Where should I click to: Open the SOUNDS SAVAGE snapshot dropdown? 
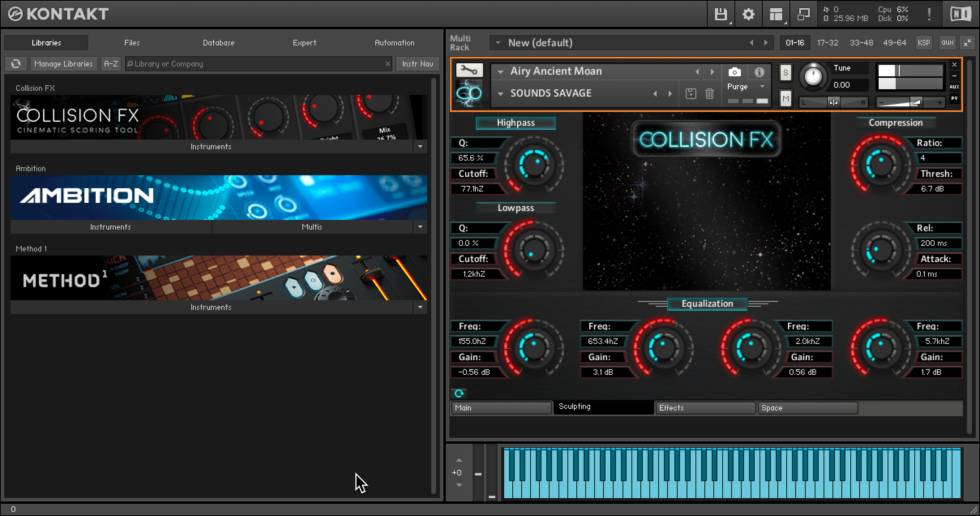click(501, 94)
